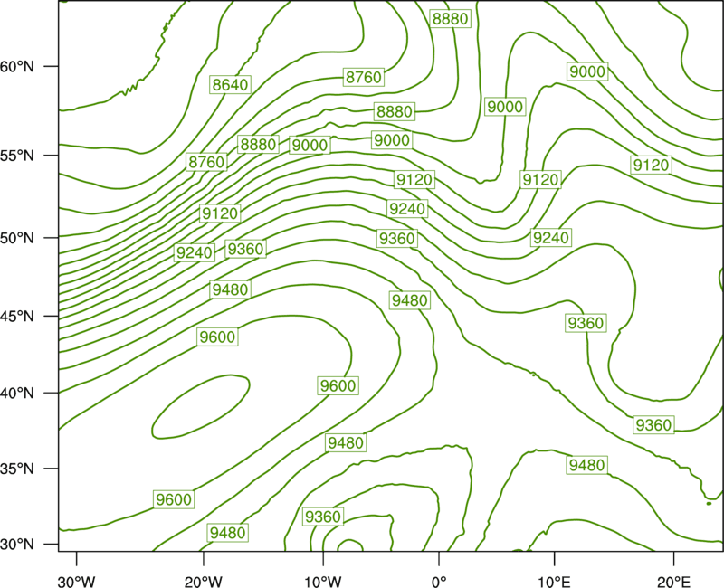Click the 10°E longitude axis label
Image resolution: width=724 pixels, height=588 pixels.
[554, 582]
